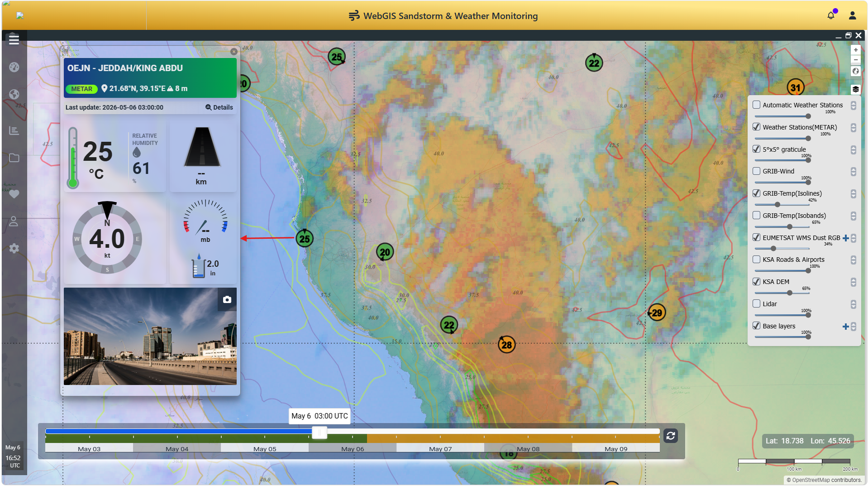Image resolution: width=868 pixels, height=486 pixels.
Task: Open the dashboard gauge icon in sidebar
Action: (x=14, y=67)
